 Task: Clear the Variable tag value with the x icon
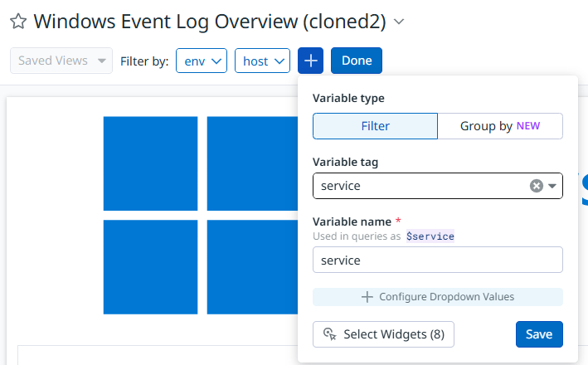pos(537,186)
